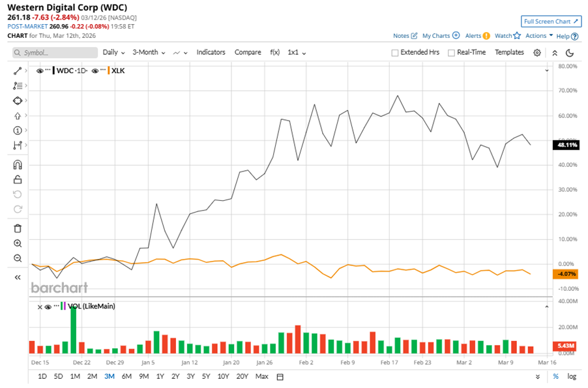
Task: Select the 10Y time range
Action: pos(223,376)
